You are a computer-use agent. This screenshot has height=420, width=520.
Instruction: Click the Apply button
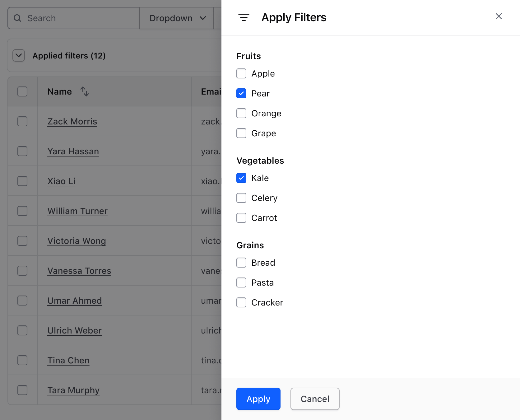point(258,399)
